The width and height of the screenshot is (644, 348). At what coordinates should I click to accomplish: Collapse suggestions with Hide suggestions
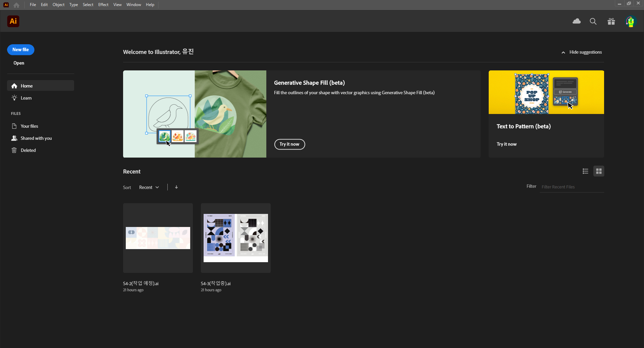tap(582, 52)
